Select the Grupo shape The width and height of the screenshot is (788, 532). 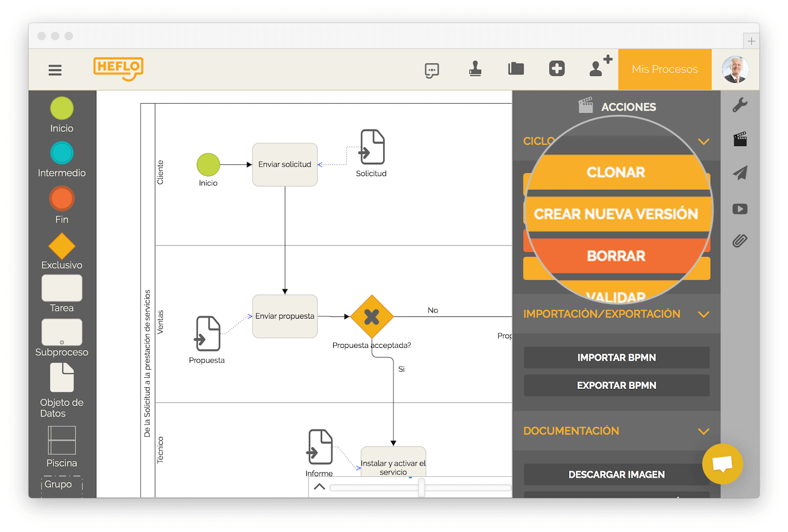coord(62,486)
